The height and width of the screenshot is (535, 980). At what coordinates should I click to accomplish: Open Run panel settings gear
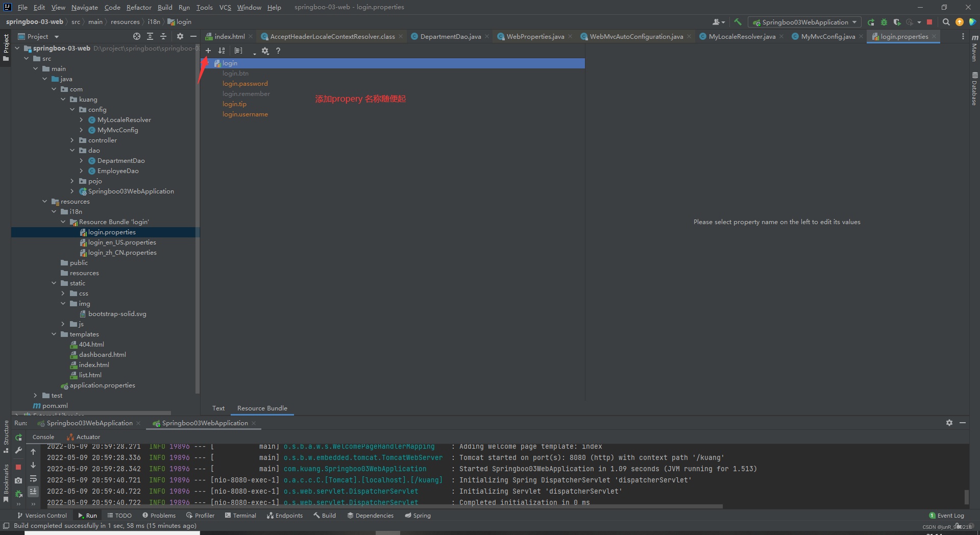point(949,423)
